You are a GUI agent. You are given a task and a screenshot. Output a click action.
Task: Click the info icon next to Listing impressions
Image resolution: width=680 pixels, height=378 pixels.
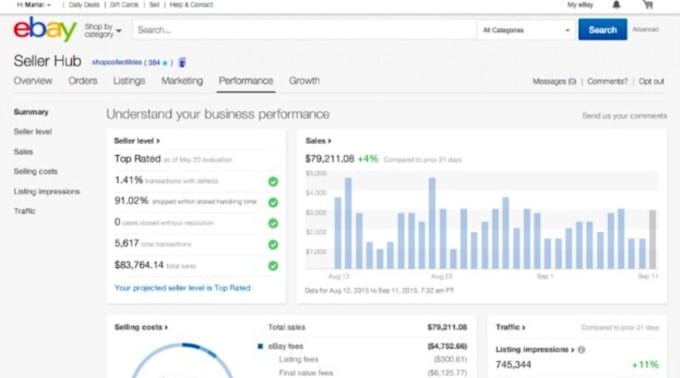(582, 349)
